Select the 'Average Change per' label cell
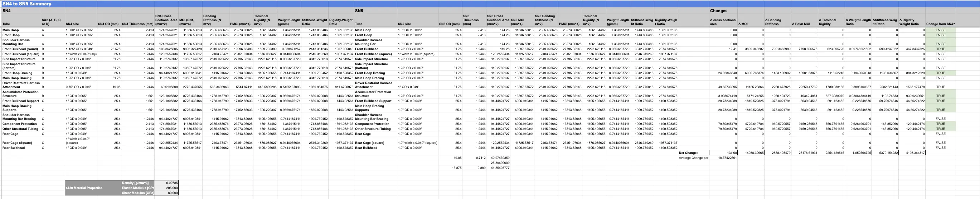 [694, 158]
